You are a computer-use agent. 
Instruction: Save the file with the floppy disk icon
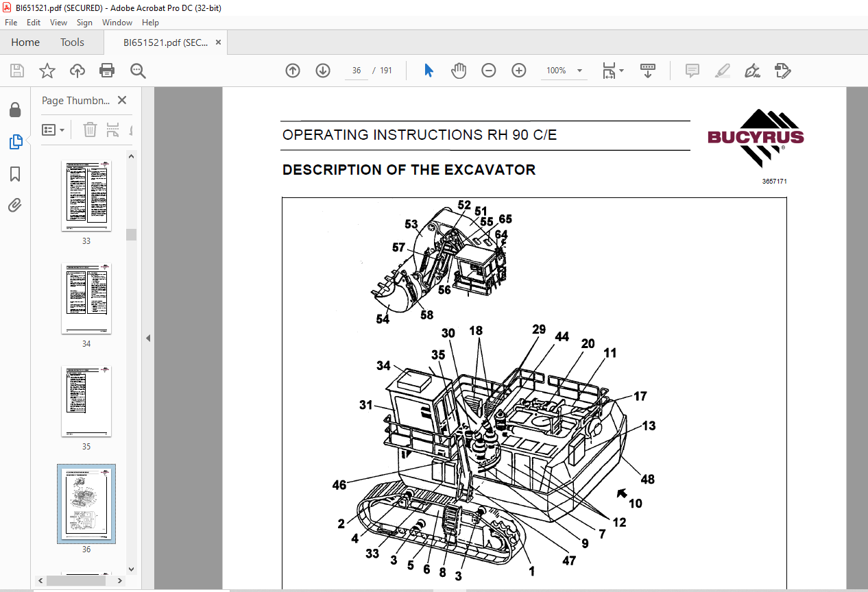tap(17, 71)
